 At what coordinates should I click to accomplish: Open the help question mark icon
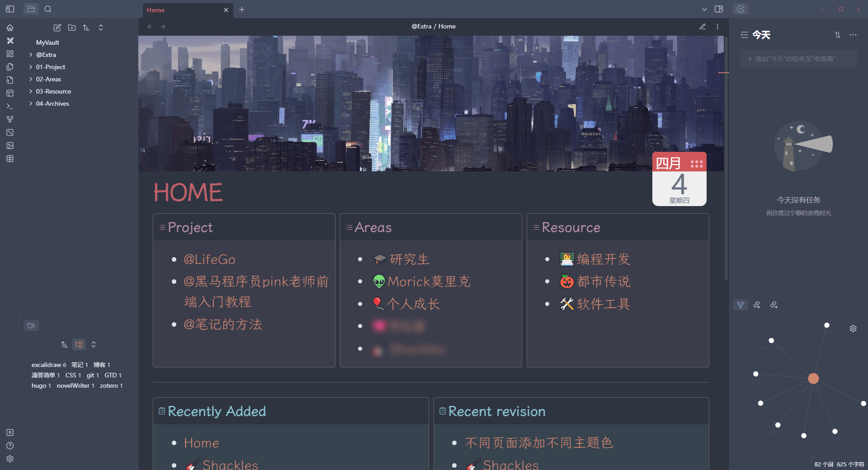coord(10,446)
